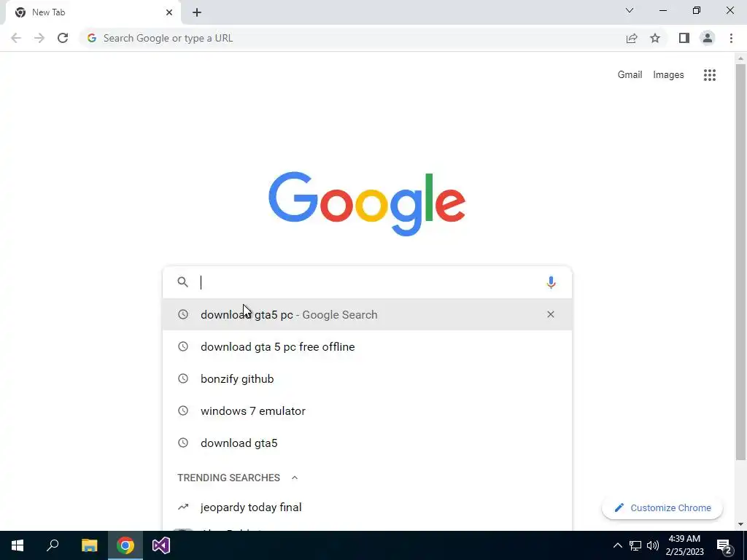This screenshot has width=747, height=560.
Task: Click the Customize Chrome button
Action: pyautogui.click(x=662, y=507)
